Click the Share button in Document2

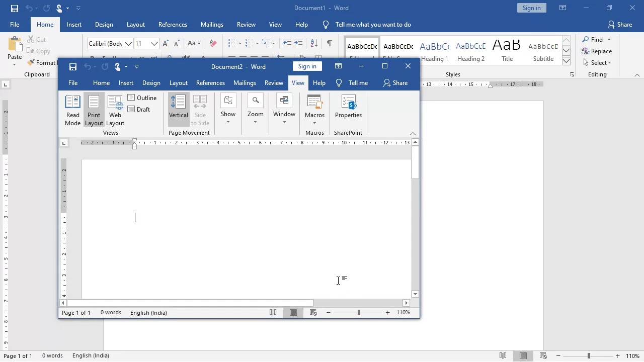pos(395,83)
